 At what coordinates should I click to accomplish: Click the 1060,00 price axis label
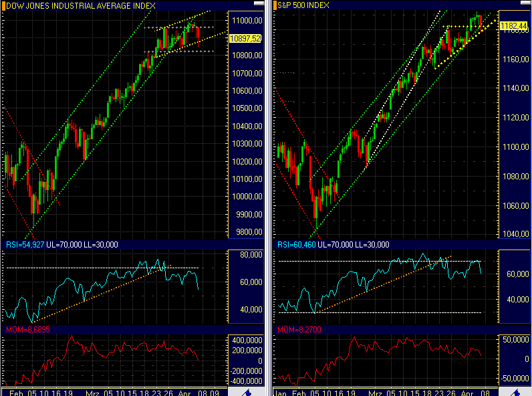(x=516, y=205)
